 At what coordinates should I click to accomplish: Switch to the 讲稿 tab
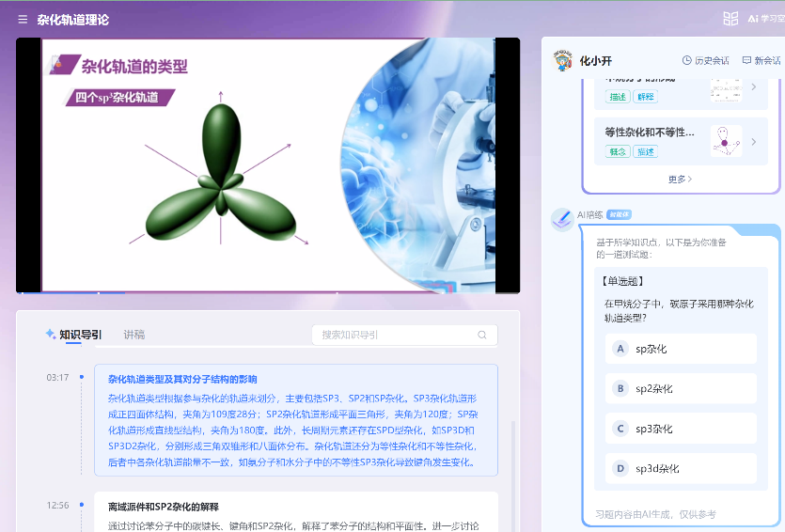[x=134, y=335]
